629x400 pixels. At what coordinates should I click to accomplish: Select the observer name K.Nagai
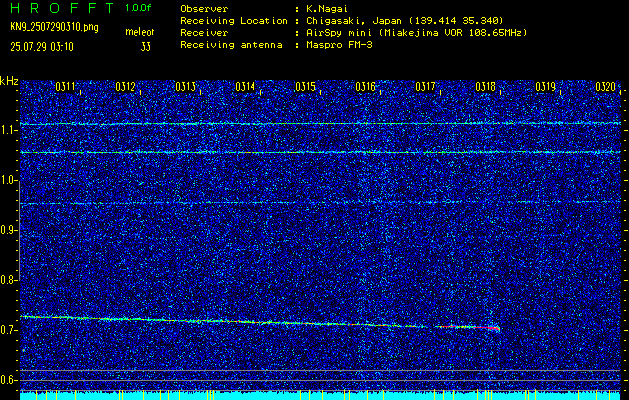(326, 9)
